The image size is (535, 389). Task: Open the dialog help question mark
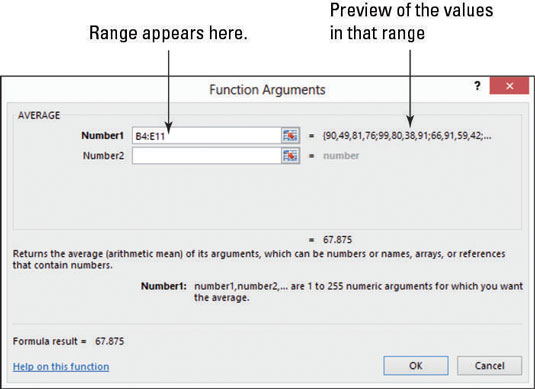(x=477, y=86)
